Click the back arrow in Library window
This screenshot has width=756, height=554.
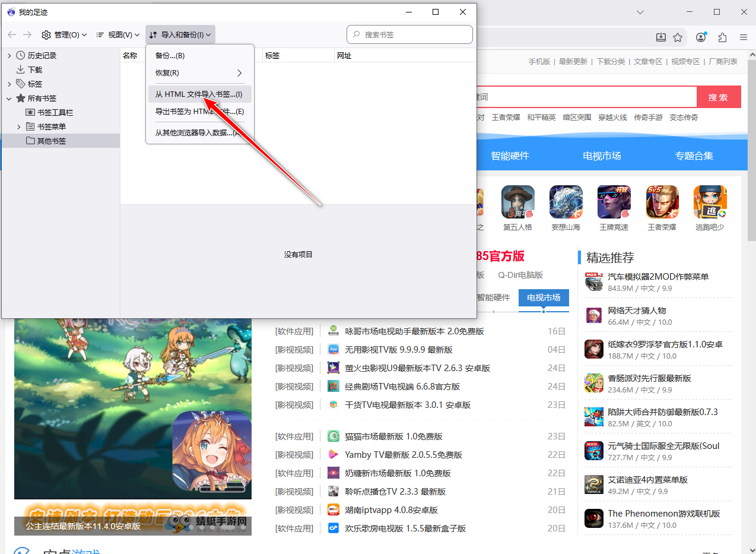(12, 35)
